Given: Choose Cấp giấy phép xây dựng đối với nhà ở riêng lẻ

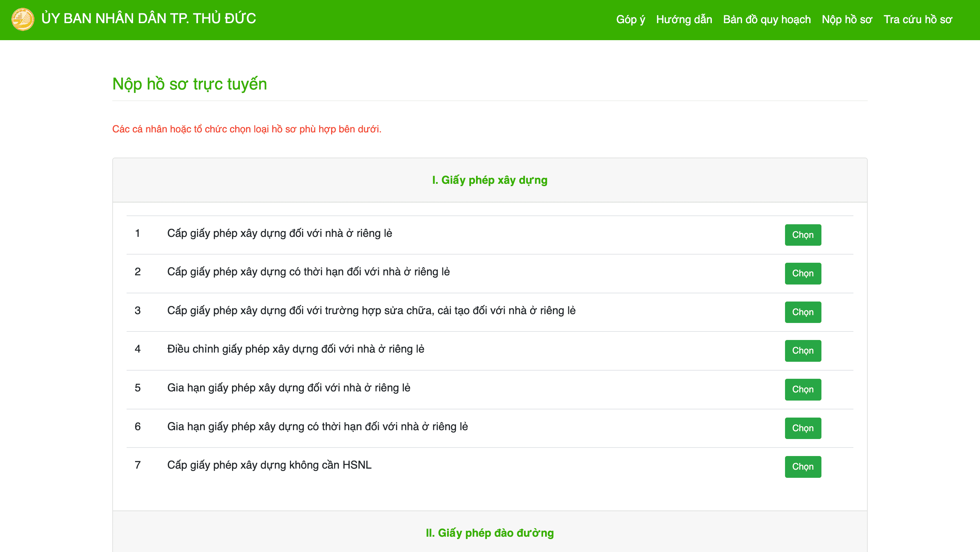Looking at the screenshot, I should coord(803,235).
